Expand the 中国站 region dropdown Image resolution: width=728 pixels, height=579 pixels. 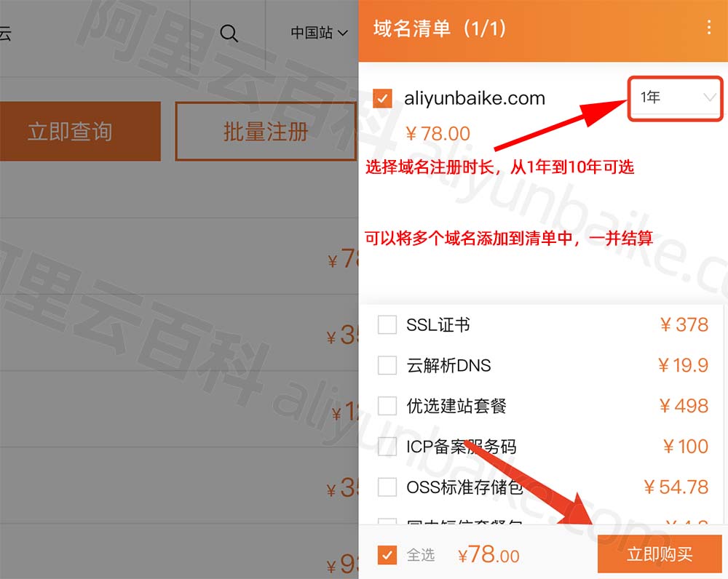[x=319, y=33]
